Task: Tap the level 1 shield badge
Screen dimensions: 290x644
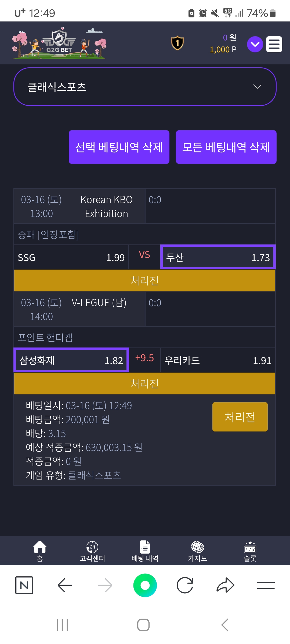Action: [177, 43]
